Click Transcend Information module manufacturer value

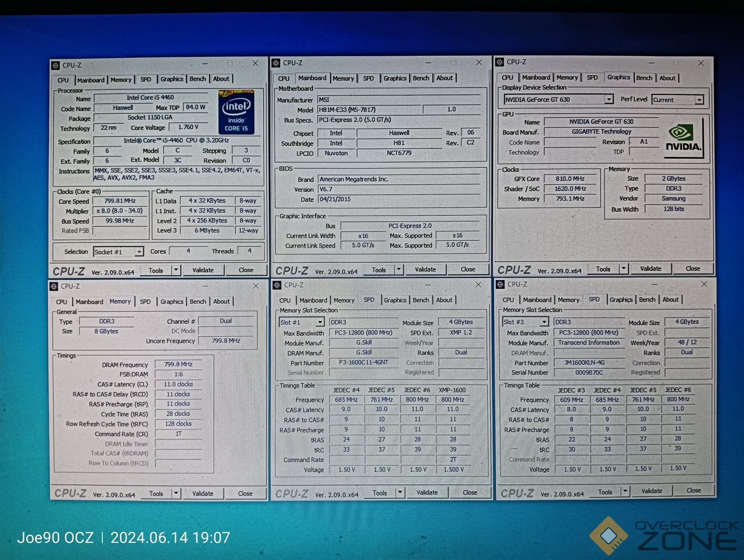pyautogui.click(x=589, y=343)
